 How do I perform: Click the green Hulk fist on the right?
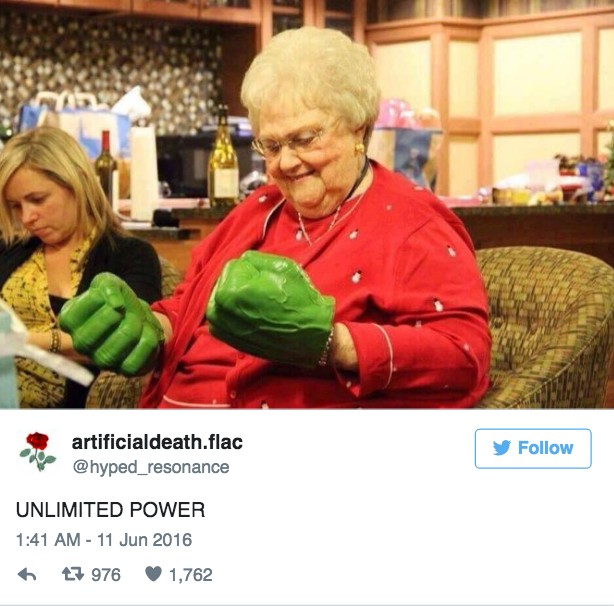pyautogui.click(x=271, y=307)
